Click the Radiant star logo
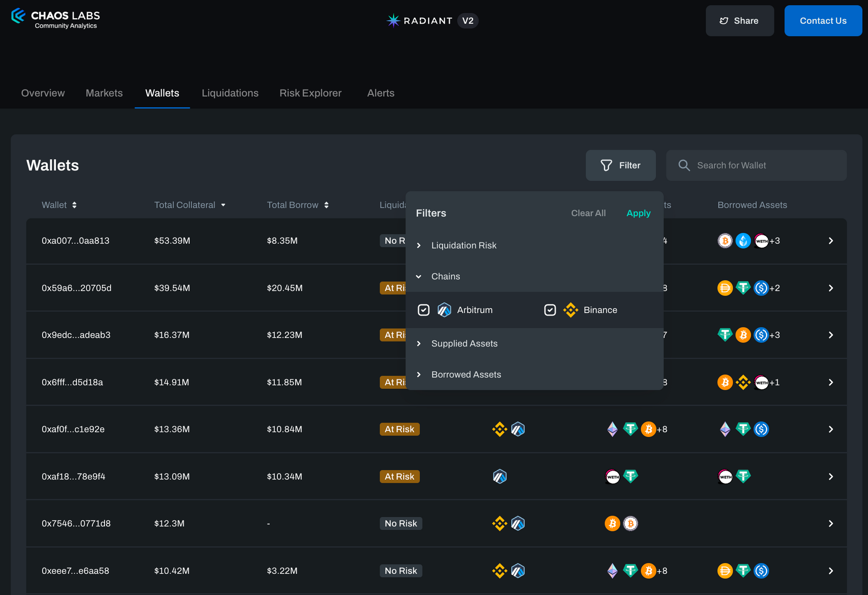The width and height of the screenshot is (868, 595). coord(393,20)
